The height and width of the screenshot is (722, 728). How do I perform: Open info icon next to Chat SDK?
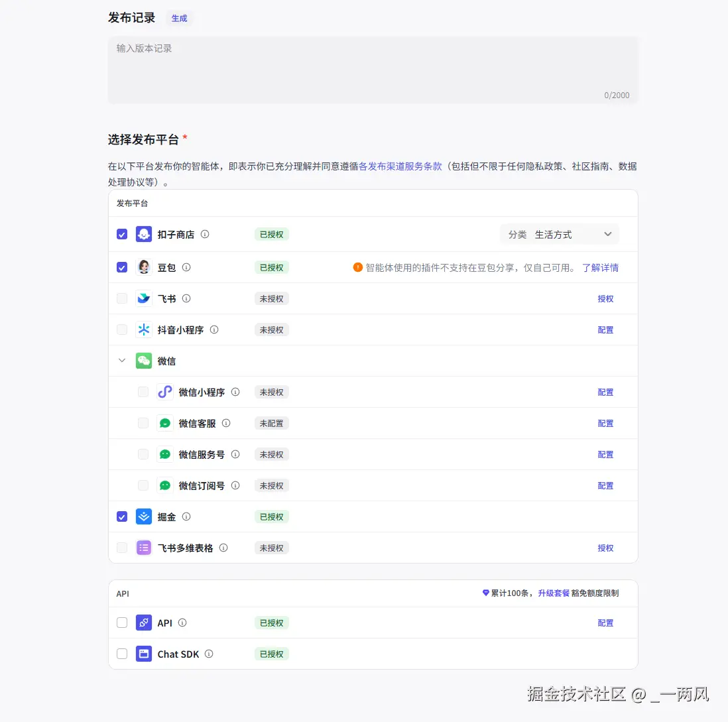click(209, 654)
